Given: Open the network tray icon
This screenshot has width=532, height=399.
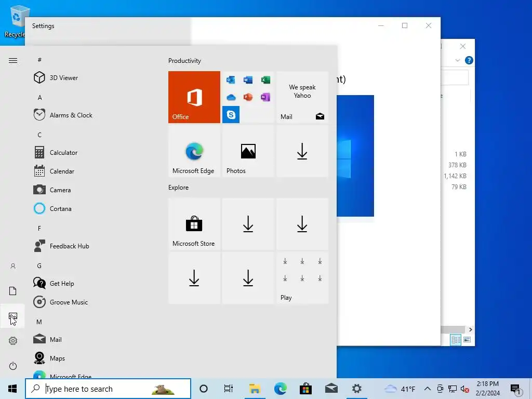Looking at the screenshot, I should (453, 389).
